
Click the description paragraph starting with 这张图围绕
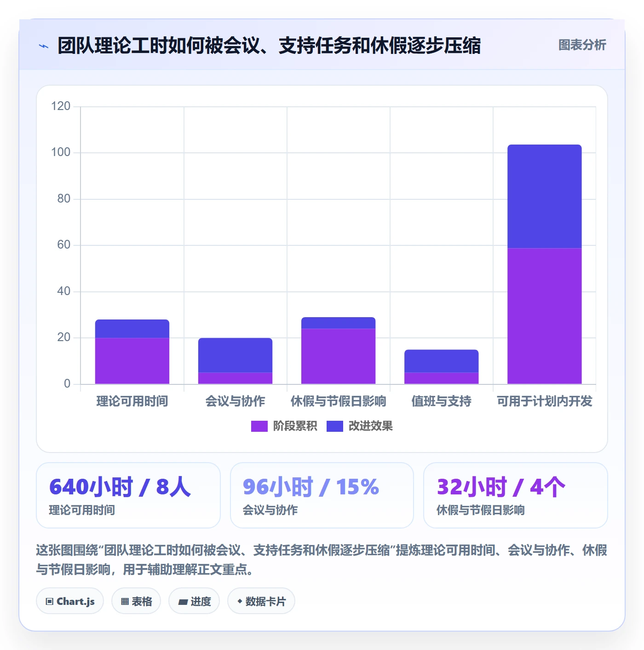[x=322, y=560]
